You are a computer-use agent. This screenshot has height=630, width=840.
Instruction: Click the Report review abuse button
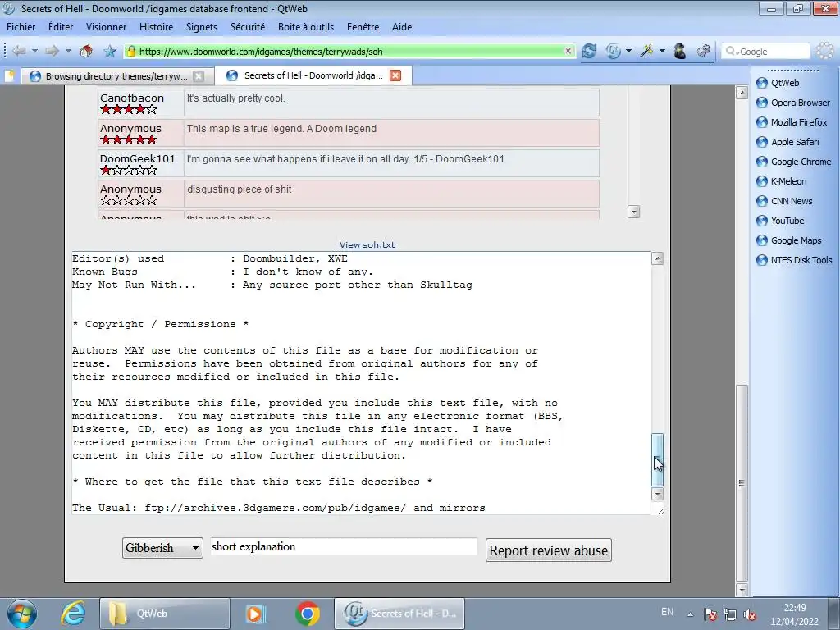tap(549, 550)
